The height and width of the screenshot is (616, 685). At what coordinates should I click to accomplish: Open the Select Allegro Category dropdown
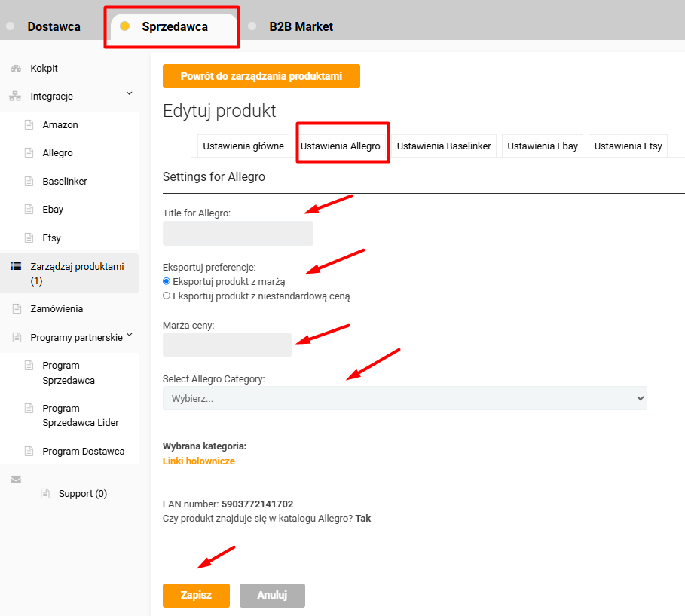click(x=405, y=398)
